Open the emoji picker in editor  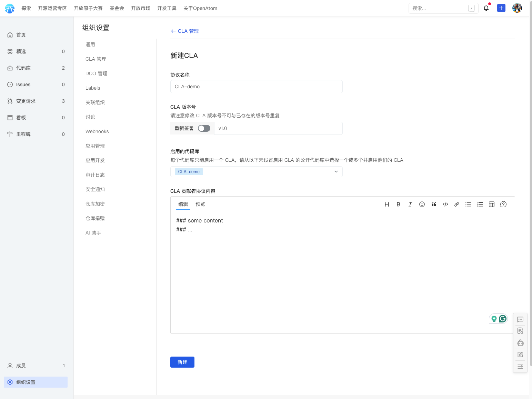pos(422,205)
